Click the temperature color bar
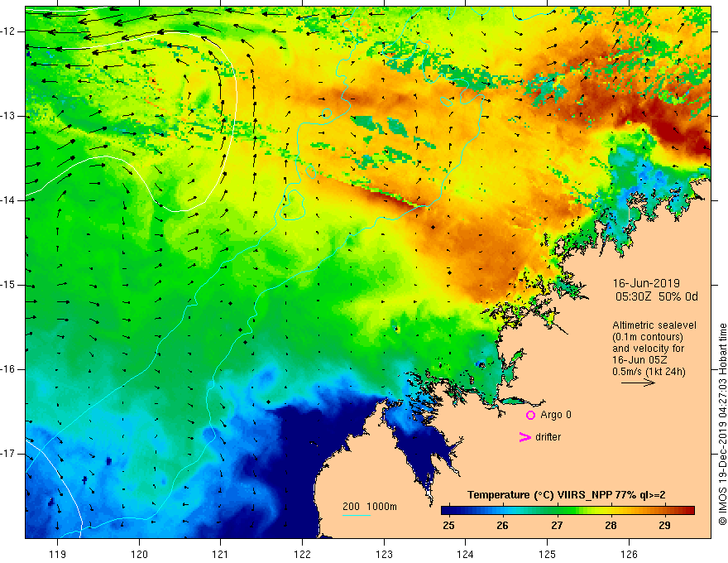Image resolution: width=728 pixels, height=563 pixels. [568, 511]
